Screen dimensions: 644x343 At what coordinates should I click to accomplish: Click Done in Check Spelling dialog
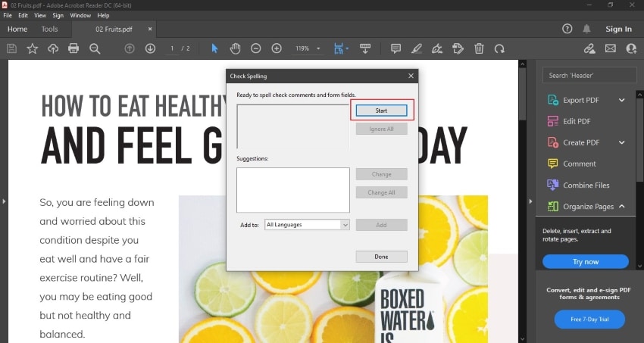click(x=382, y=257)
